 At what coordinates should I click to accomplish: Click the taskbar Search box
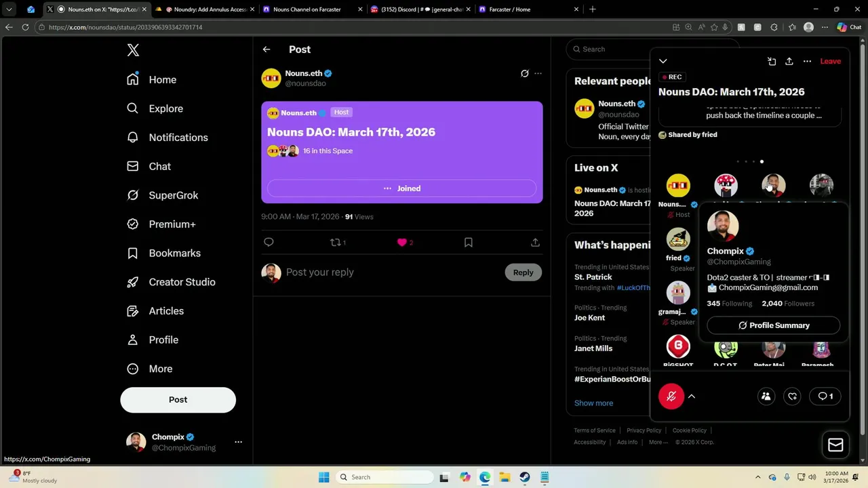385,477
